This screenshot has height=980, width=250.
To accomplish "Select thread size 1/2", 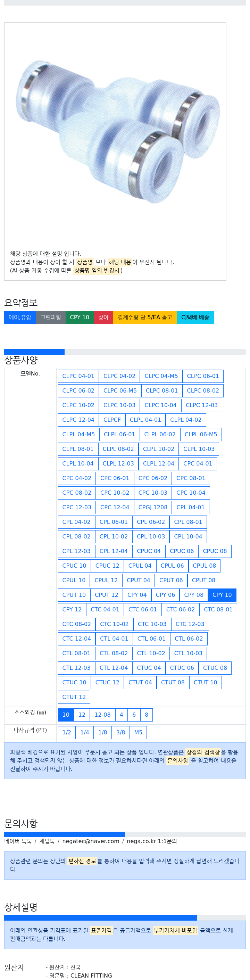I will 67,732.
